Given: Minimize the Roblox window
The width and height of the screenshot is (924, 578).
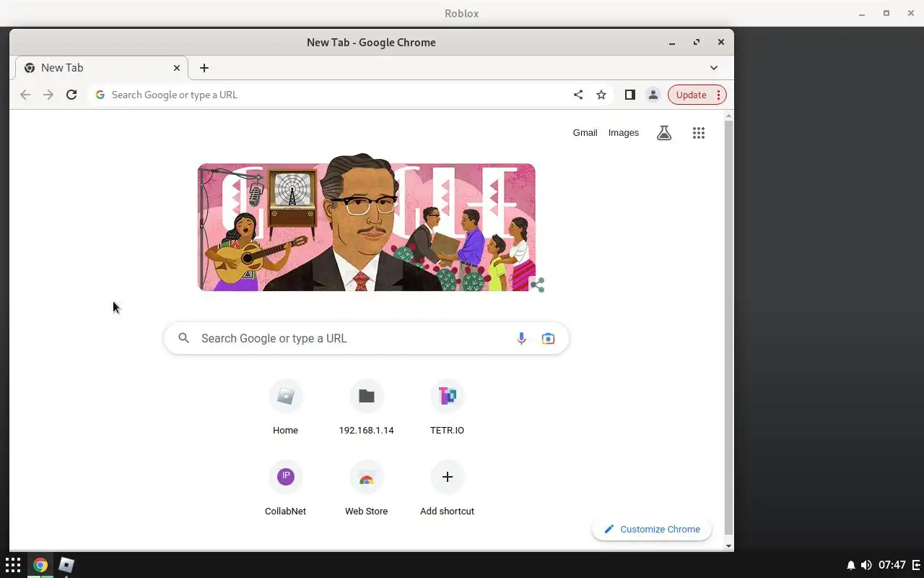Looking at the screenshot, I should click(862, 13).
